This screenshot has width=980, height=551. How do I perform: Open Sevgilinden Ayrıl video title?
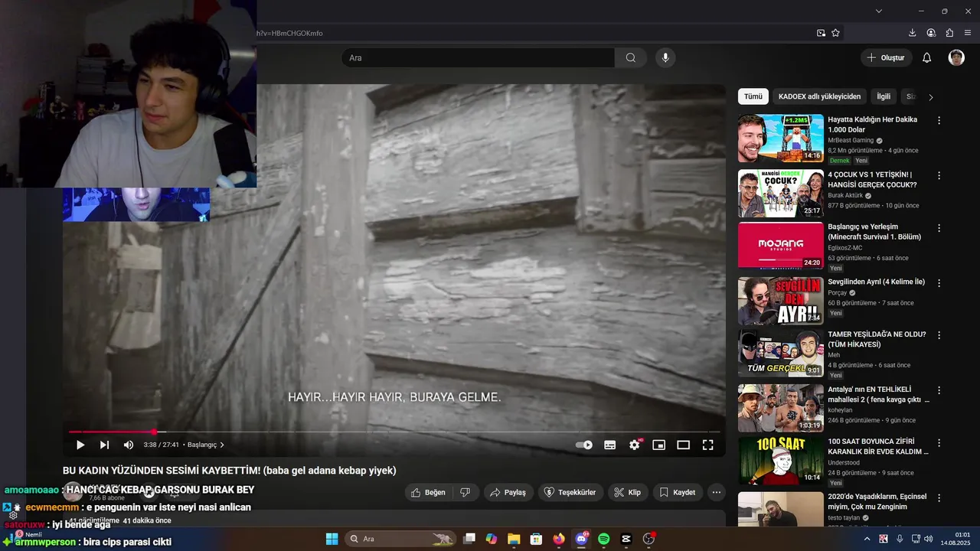pos(876,282)
